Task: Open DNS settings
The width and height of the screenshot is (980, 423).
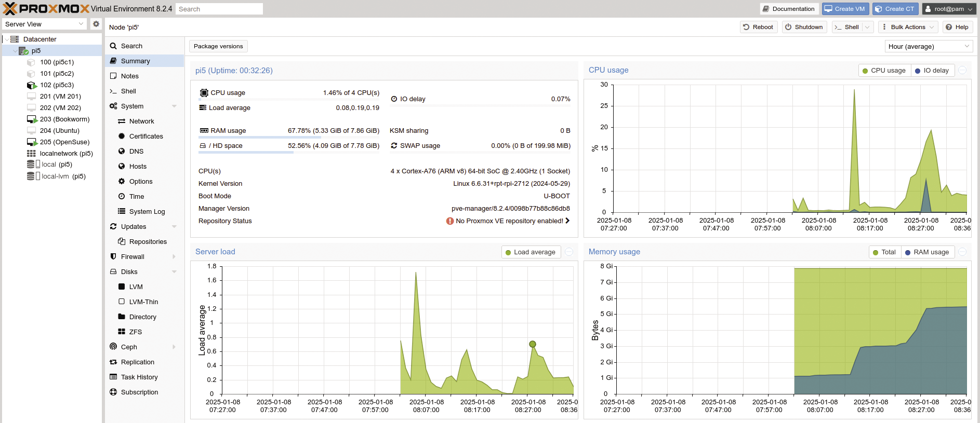Action: pos(144,151)
